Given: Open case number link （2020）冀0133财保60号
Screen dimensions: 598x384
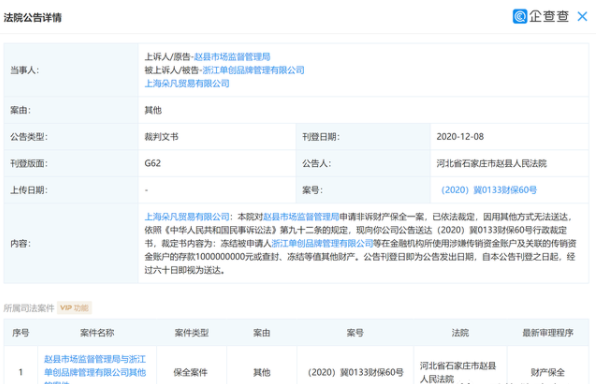Looking at the screenshot, I should [489, 190].
